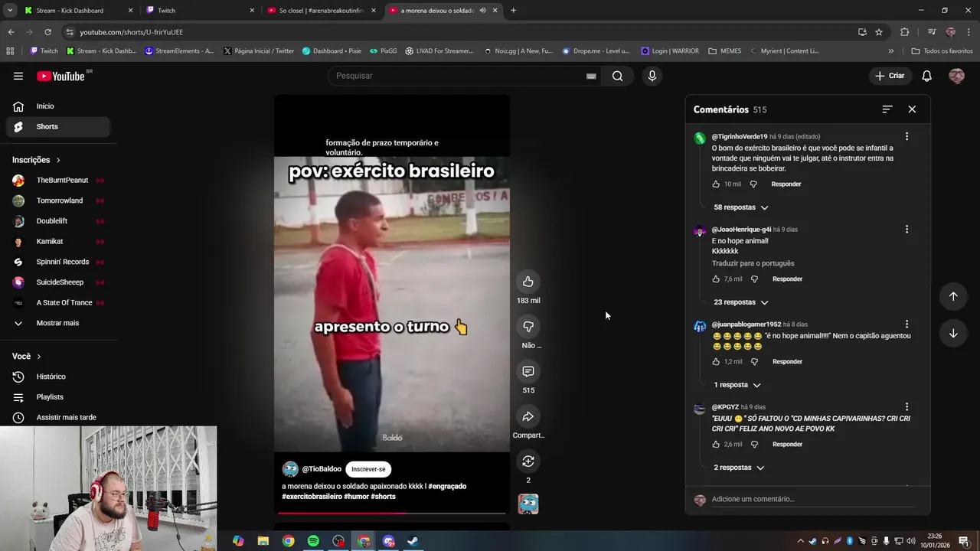Screen dimensions: 980x551
Task: Select Início in the sidebar
Action: 57,106
